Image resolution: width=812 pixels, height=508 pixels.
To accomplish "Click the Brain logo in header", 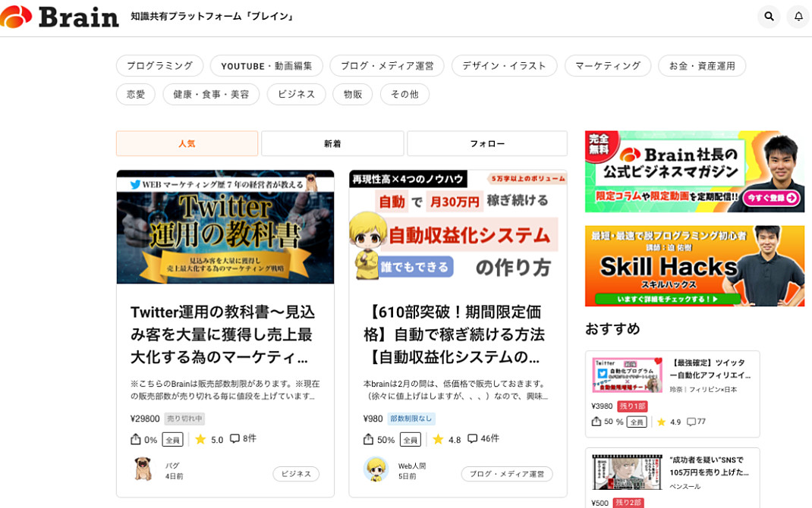I will pyautogui.click(x=59, y=17).
